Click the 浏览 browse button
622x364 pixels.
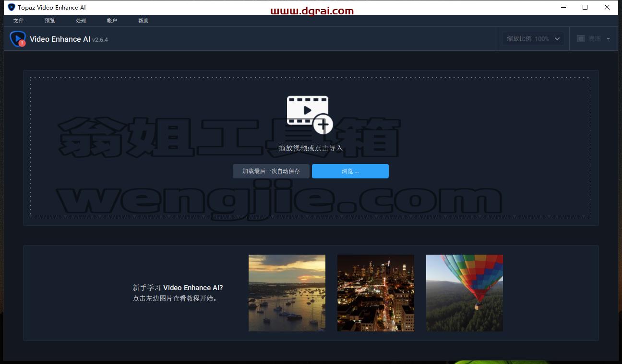tap(350, 171)
